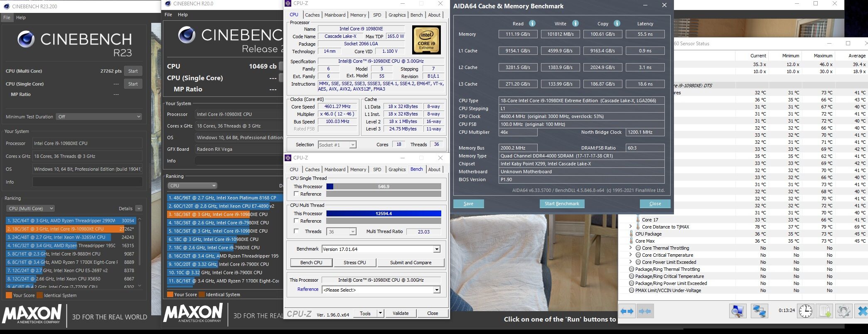Switch to Graphics tab in upper CPU-Z window
868x334 pixels.
397,15
